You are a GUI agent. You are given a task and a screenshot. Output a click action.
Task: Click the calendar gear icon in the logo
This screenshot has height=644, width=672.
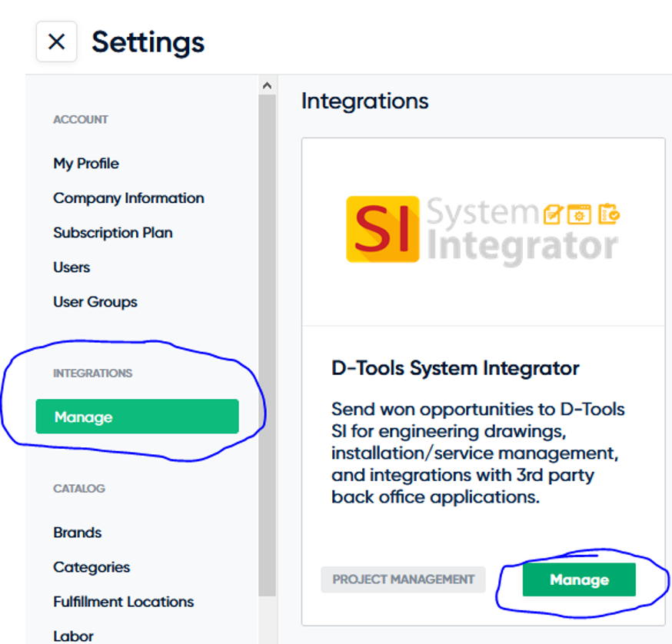[x=579, y=214]
